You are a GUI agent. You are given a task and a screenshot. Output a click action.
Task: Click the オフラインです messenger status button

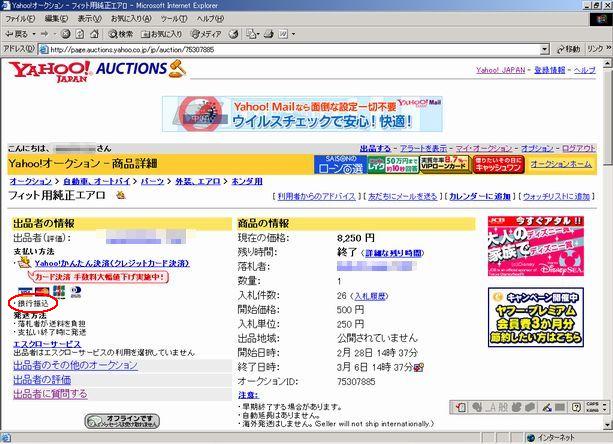(122, 421)
